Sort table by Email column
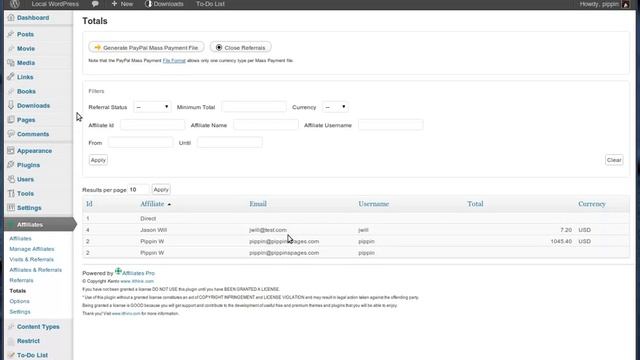 tap(258, 204)
